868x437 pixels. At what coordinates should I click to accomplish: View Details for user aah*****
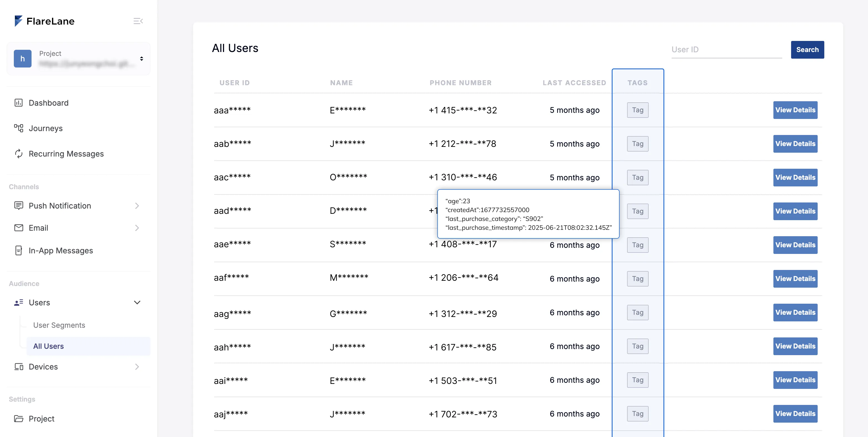[x=795, y=346]
